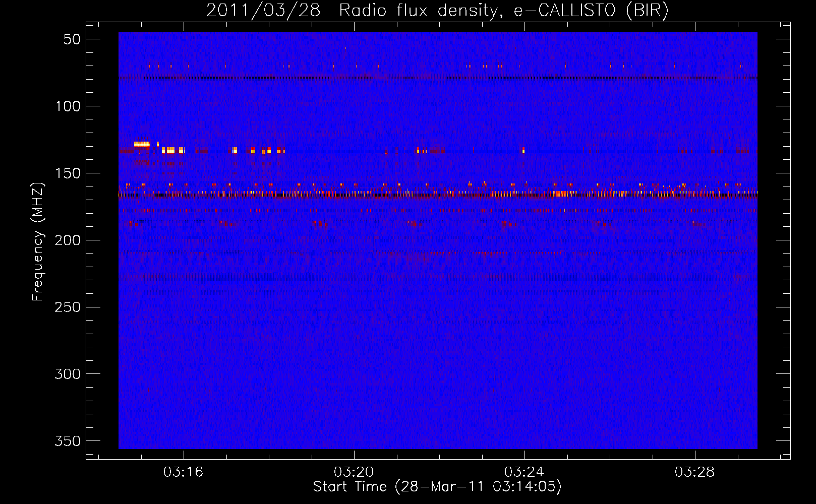Click the 'Start Time (28-Mar-11 03:14:05)' label
The height and width of the screenshot is (504, 816).
437,487
